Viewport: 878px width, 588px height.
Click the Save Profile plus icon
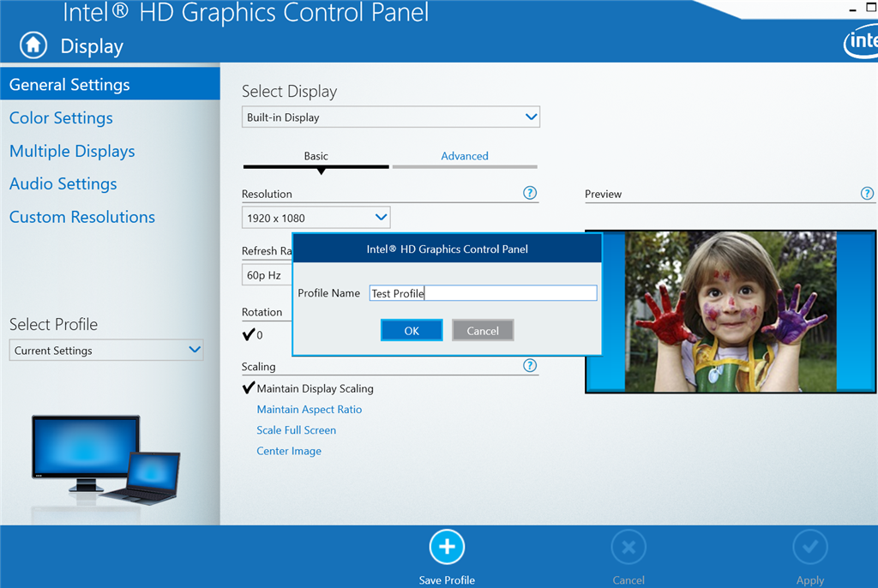pos(447,547)
